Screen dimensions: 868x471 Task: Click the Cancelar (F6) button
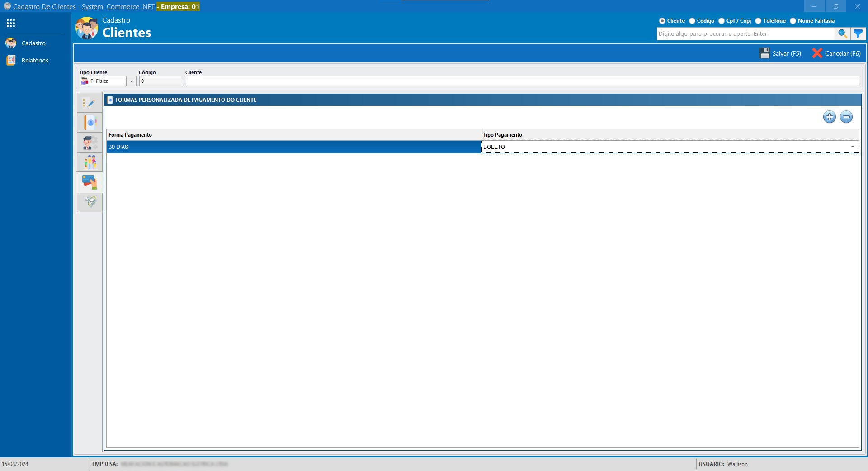(x=836, y=53)
